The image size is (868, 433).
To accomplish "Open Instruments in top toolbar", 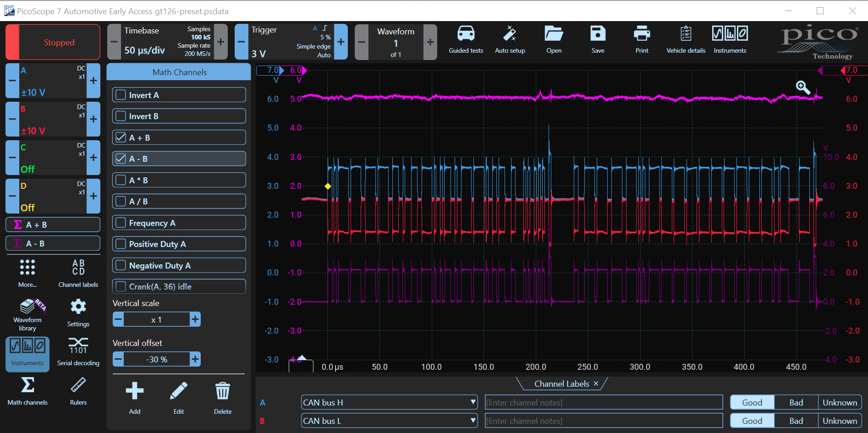I will [x=730, y=40].
